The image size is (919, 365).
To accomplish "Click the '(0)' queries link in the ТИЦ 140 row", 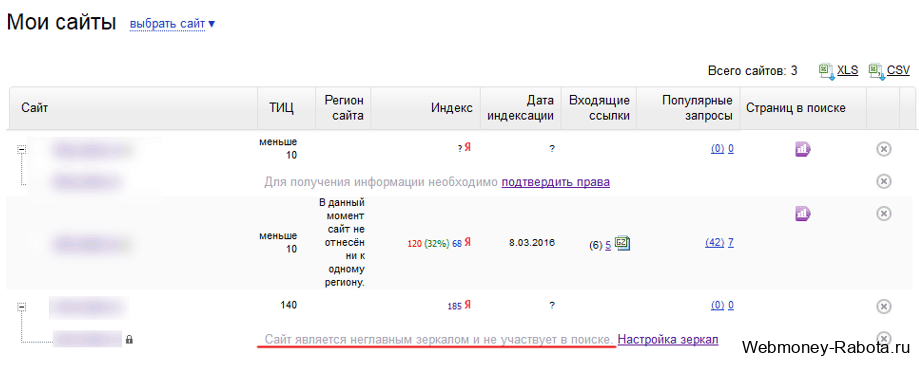I will pos(717,305).
